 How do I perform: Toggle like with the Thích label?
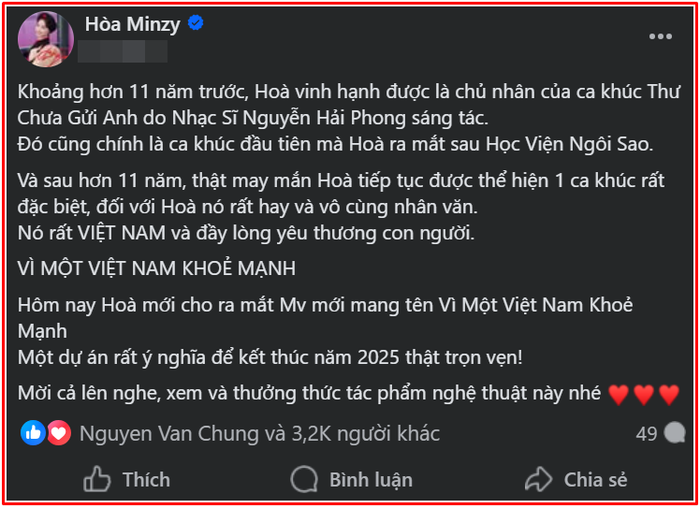146,480
